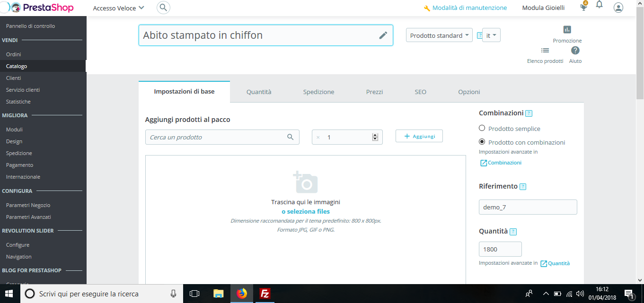Click the product name field
The image size is (644, 303).
[265, 35]
